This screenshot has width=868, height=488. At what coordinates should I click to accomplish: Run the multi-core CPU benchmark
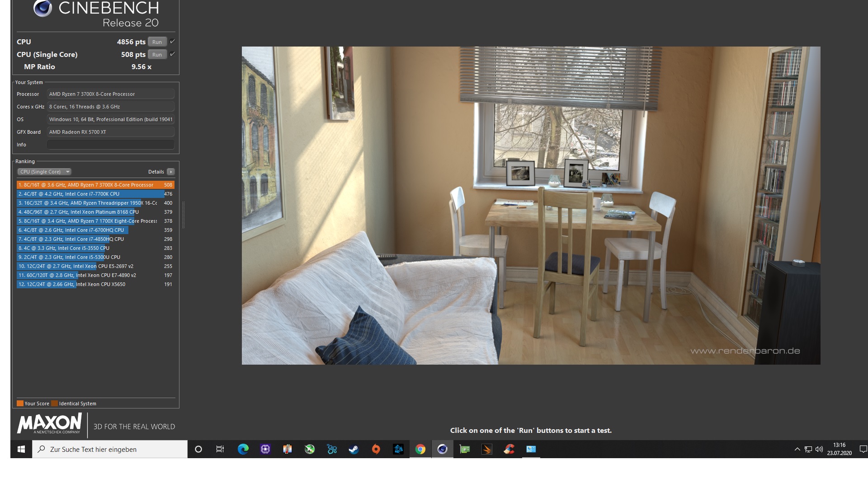(157, 42)
